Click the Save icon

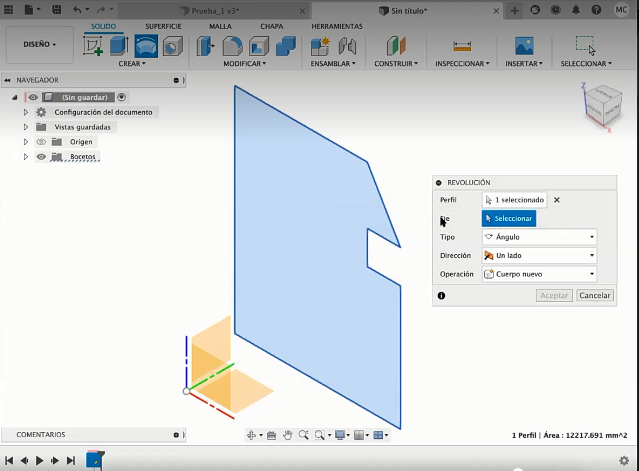coord(56,10)
